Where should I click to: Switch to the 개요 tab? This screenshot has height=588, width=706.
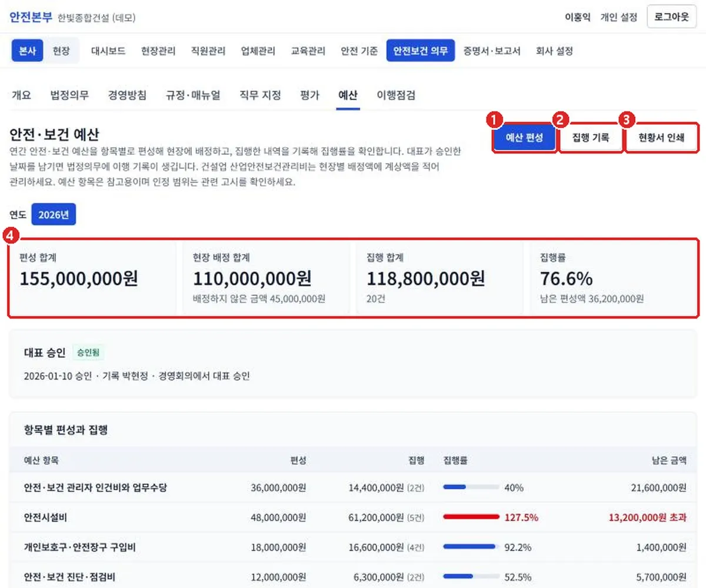coord(21,95)
